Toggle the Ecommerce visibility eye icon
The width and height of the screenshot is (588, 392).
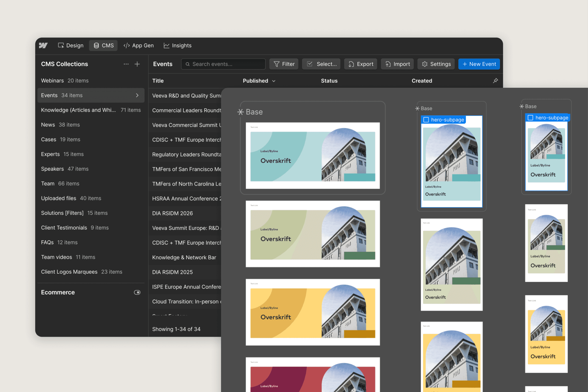(137, 292)
